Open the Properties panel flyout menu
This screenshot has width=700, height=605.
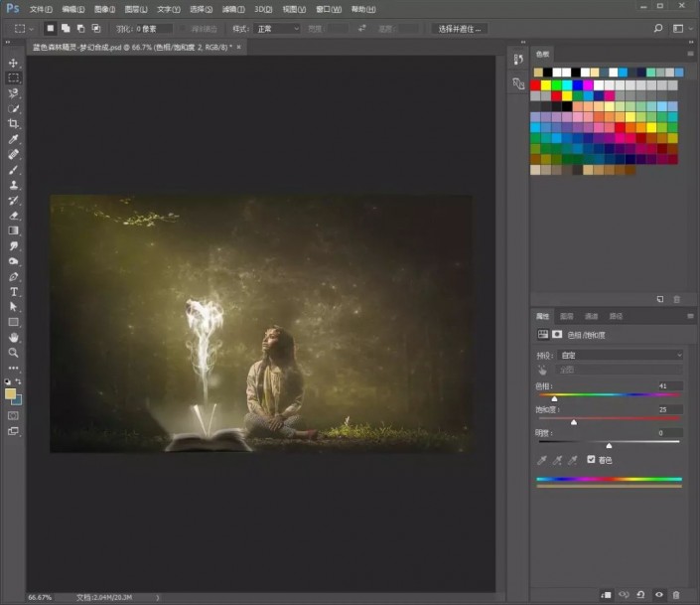point(690,316)
